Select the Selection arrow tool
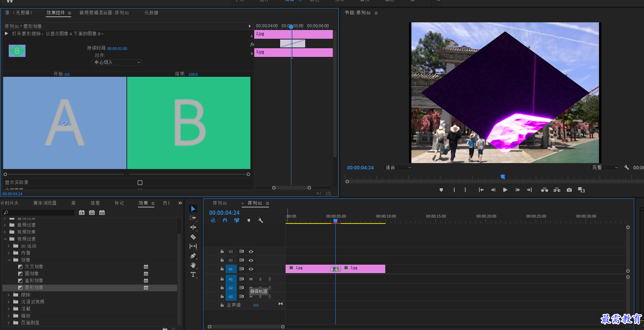This screenshot has height=330, width=644. [193, 209]
